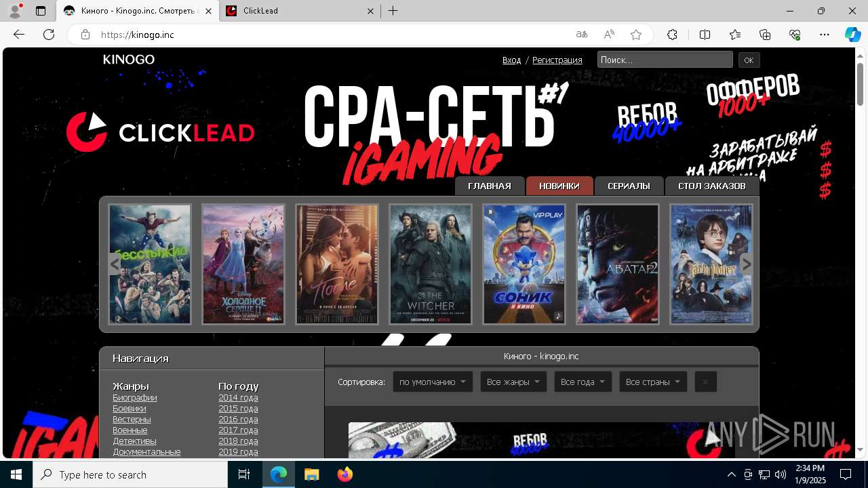Image resolution: width=868 pixels, height=488 pixels.
Task: Open the СТОЛ ЗАКАЗОВ menu tab
Action: pos(712,186)
